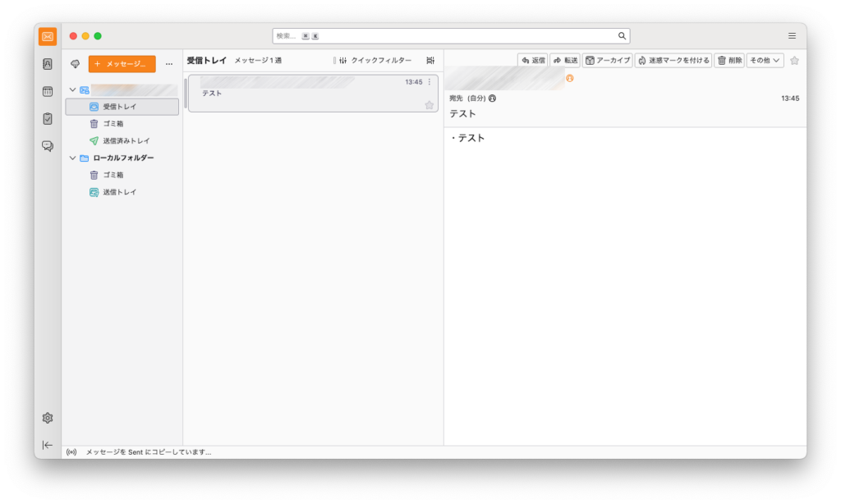Open the Tasks space

pyautogui.click(x=48, y=118)
